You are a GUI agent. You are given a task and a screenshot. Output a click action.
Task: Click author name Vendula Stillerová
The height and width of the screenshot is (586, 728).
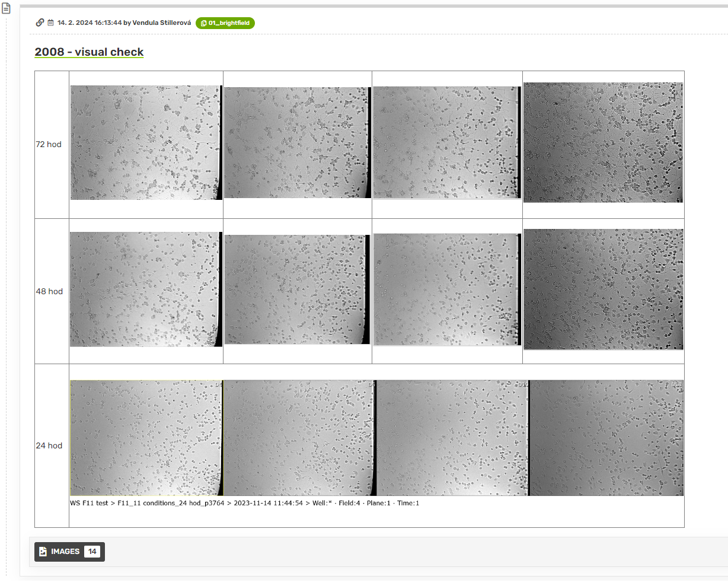(161, 23)
